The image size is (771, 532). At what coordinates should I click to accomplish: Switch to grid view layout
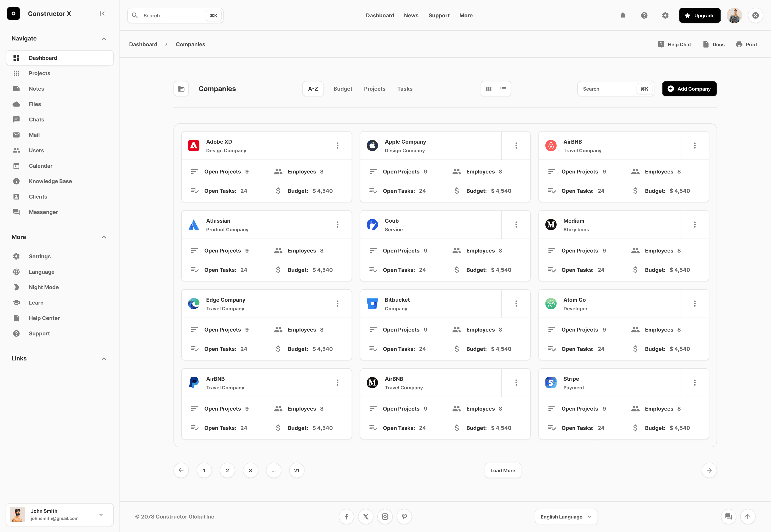coord(488,89)
